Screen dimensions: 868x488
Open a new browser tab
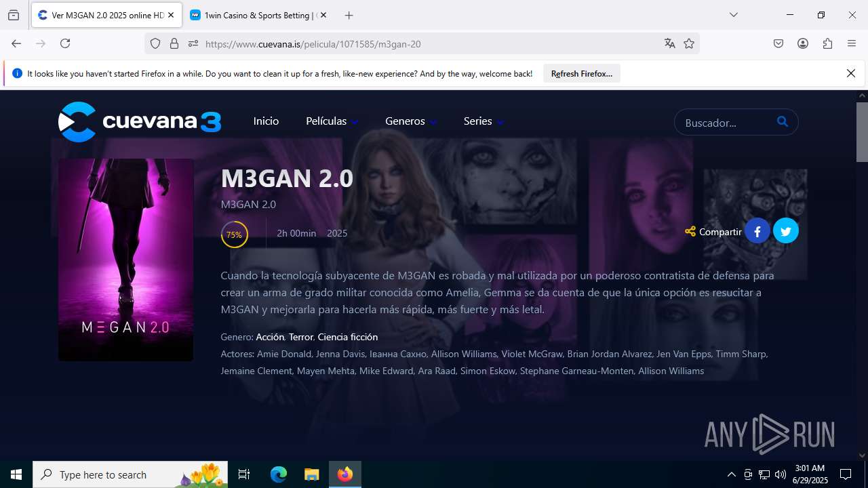(349, 15)
